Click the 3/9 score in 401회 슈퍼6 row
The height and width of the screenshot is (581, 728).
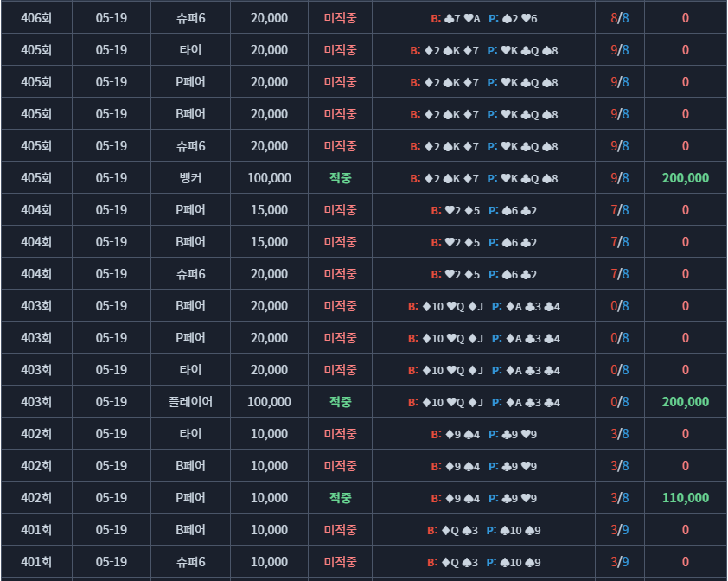(x=619, y=562)
